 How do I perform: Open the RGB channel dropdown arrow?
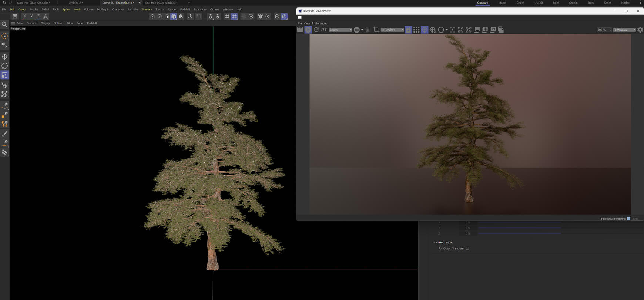point(362,30)
